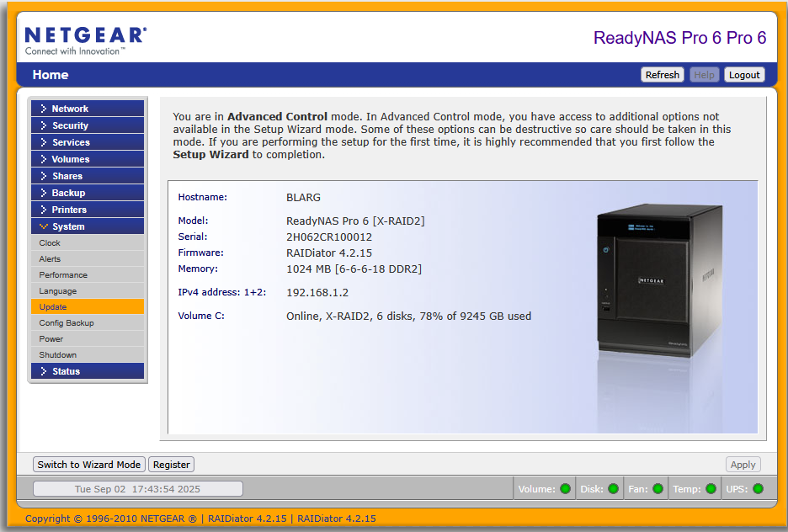The width and height of the screenshot is (788, 532).
Task: Expand the Status menu section
Action: [x=88, y=371]
